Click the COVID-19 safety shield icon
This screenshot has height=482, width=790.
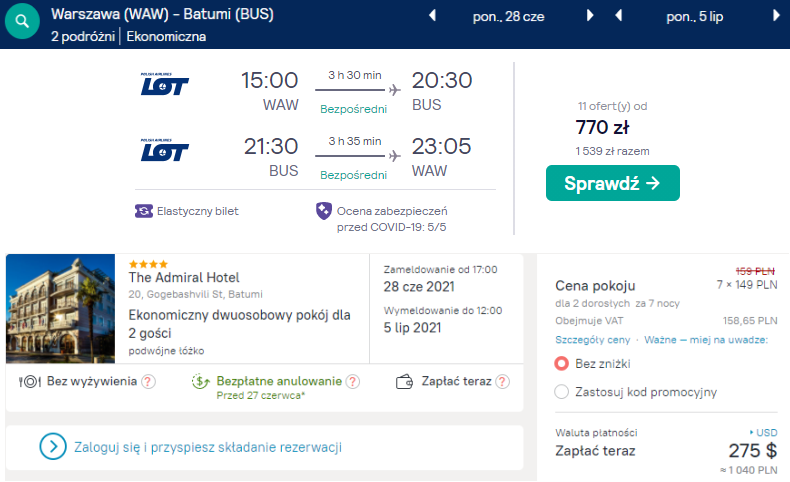tap(323, 211)
